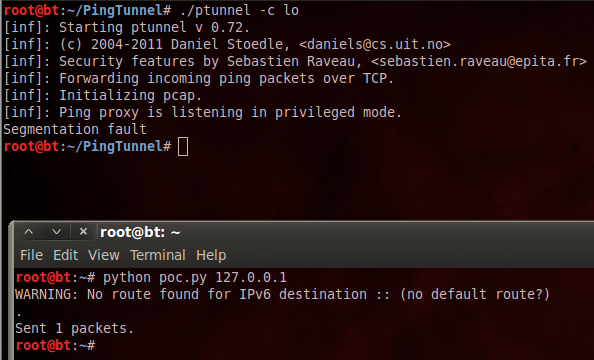This screenshot has height=360, width=594.
Task: Close the root@bt terminal window
Action: [x=83, y=231]
